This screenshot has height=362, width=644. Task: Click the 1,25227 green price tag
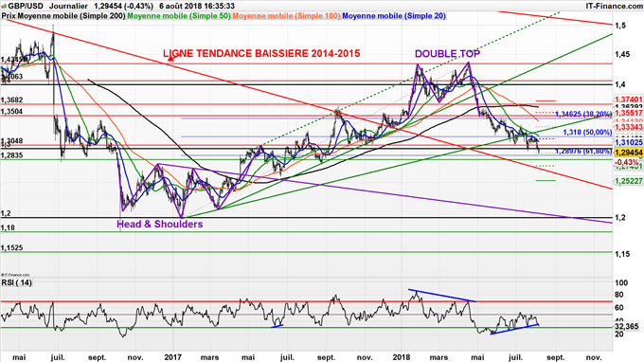(x=629, y=181)
